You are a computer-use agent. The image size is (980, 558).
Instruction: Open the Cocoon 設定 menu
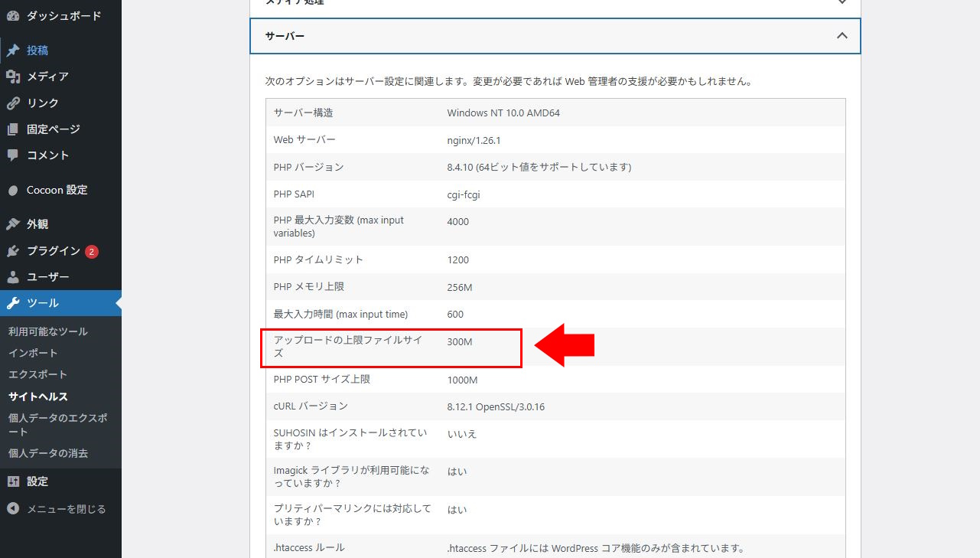click(x=57, y=190)
